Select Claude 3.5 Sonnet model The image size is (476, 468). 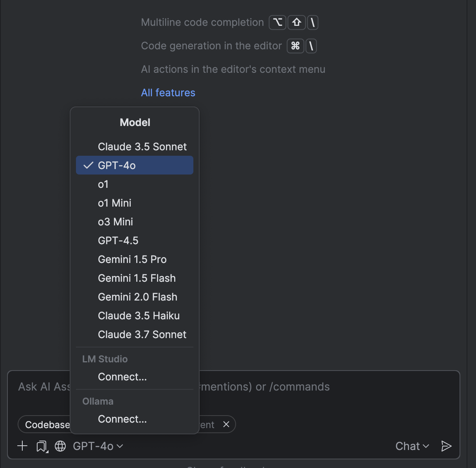coord(134,146)
